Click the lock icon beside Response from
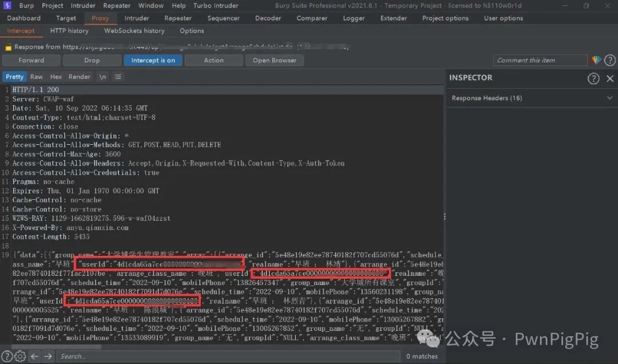Screen dimensions: 618x364 [x=8, y=48]
